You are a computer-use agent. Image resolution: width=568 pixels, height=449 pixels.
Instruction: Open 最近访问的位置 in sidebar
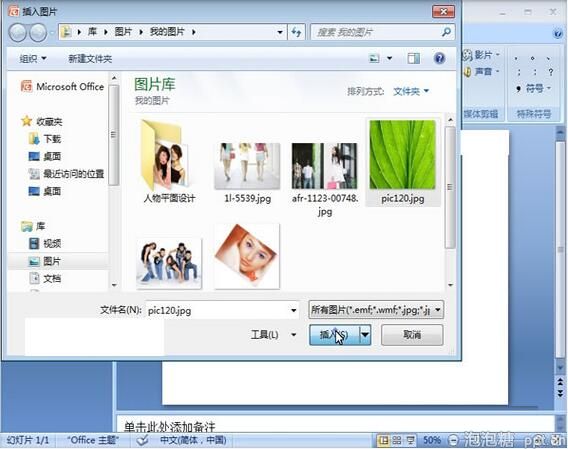pyautogui.click(x=66, y=174)
